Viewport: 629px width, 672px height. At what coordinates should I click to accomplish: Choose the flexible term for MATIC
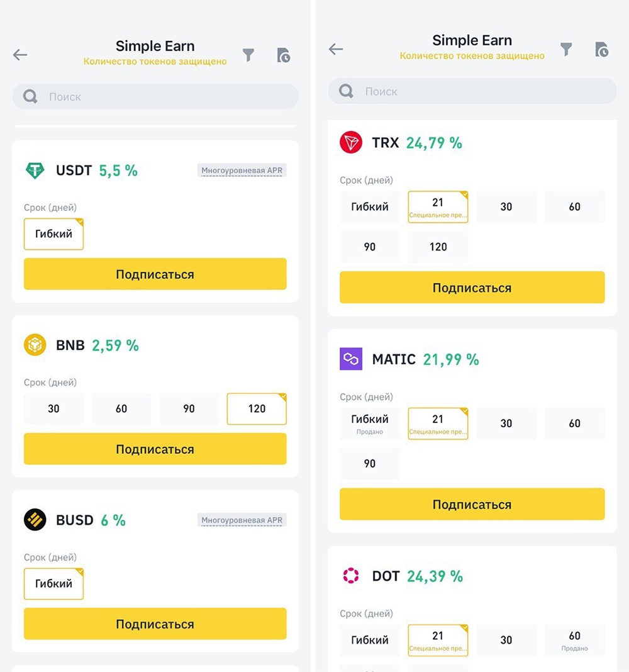tap(370, 423)
